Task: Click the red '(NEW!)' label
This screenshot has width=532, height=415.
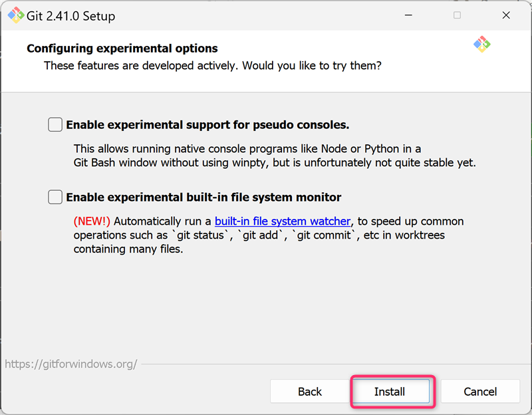Action: click(92, 221)
